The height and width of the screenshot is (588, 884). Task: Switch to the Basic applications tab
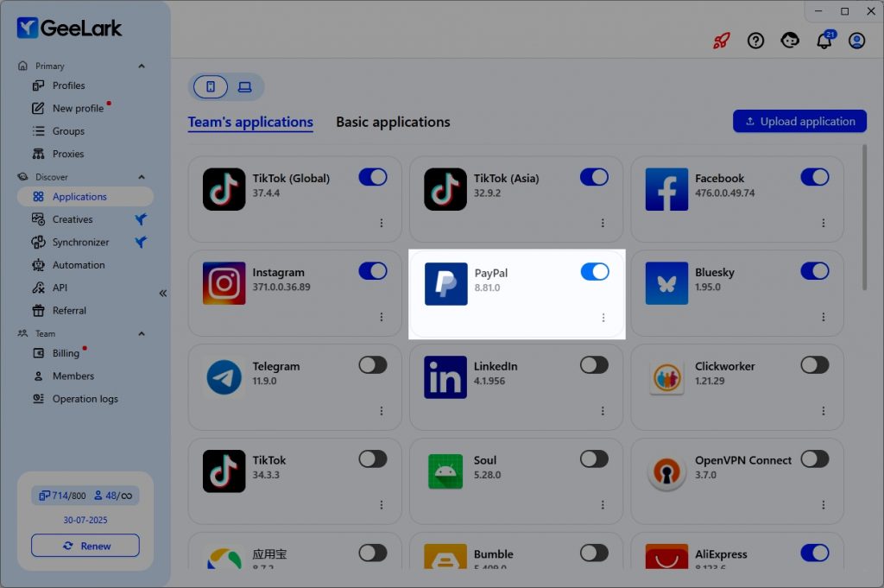[x=393, y=123]
